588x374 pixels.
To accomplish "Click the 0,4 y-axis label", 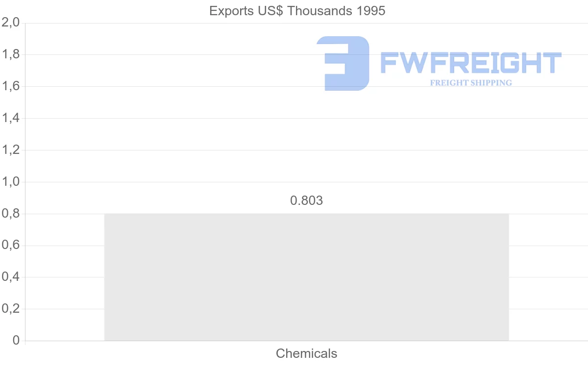I will pos(11,277).
